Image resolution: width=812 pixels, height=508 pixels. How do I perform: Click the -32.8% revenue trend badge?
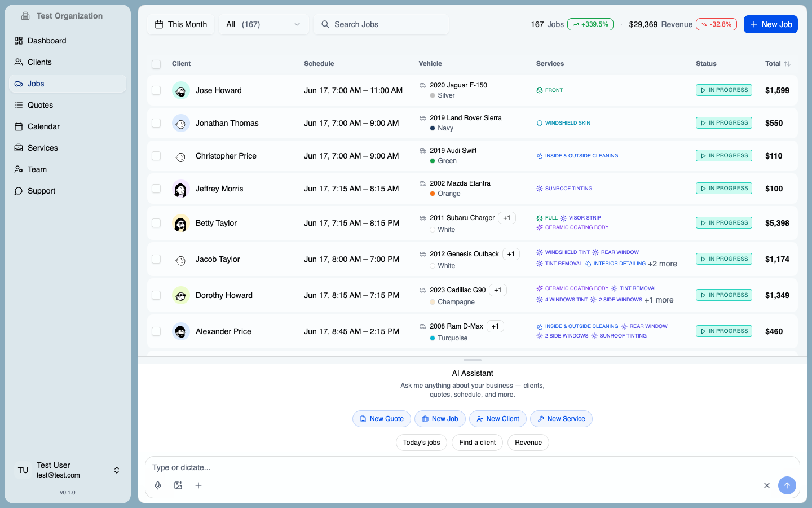(x=716, y=24)
